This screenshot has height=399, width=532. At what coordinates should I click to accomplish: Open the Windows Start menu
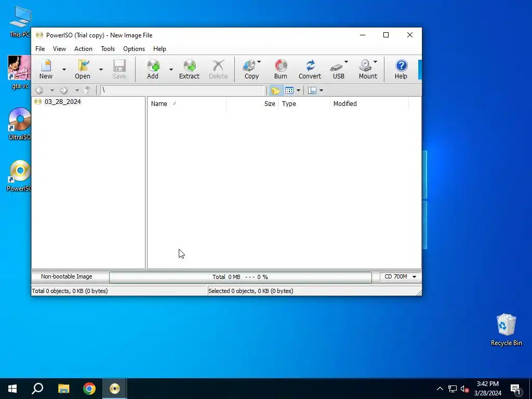pos(12,389)
